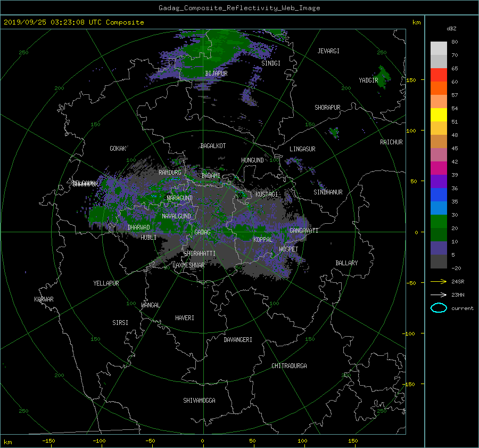Click the SHIVAMOGGA city label

(199, 401)
